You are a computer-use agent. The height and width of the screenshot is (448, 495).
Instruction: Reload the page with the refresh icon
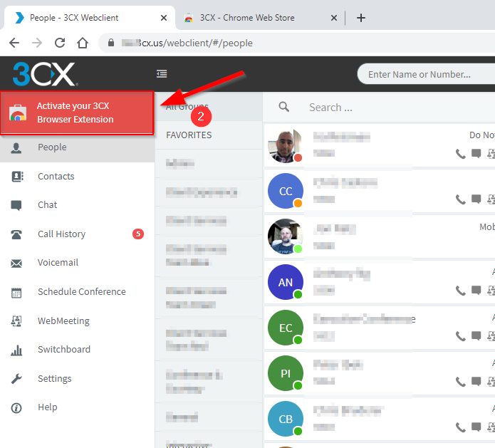60,43
